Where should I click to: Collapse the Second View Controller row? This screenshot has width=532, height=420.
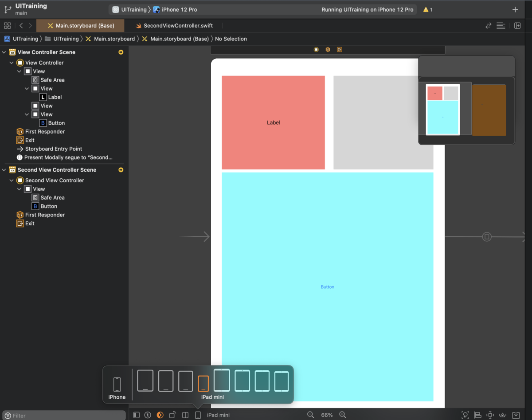coord(12,181)
